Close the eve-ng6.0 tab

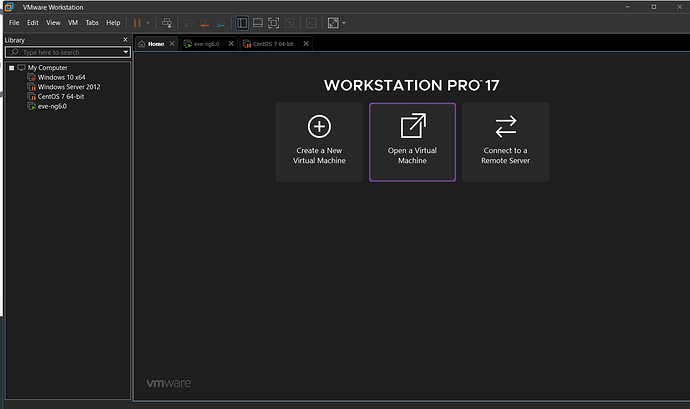click(x=231, y=44)
